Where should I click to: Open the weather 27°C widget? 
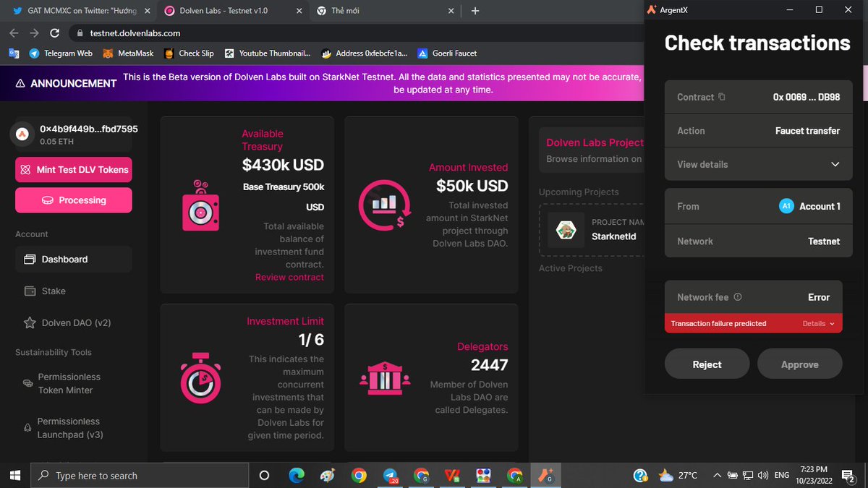click(678, 475)
